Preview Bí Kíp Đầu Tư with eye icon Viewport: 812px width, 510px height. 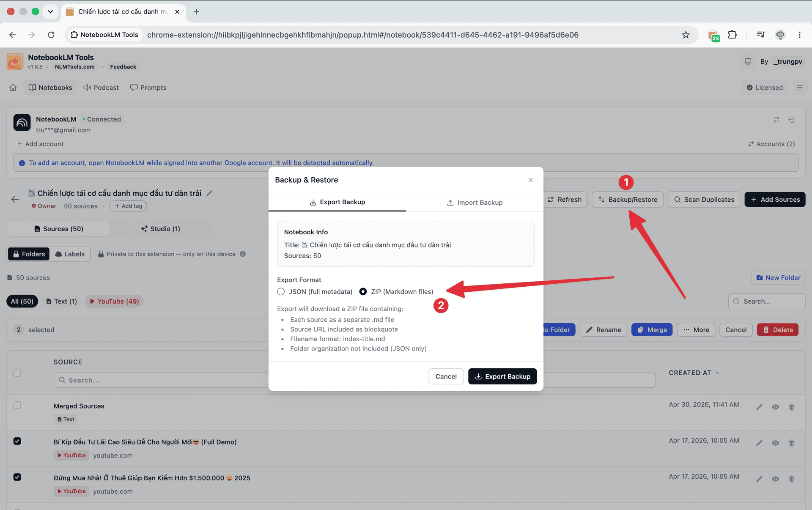pyautogui.click(x=775, y=443)
